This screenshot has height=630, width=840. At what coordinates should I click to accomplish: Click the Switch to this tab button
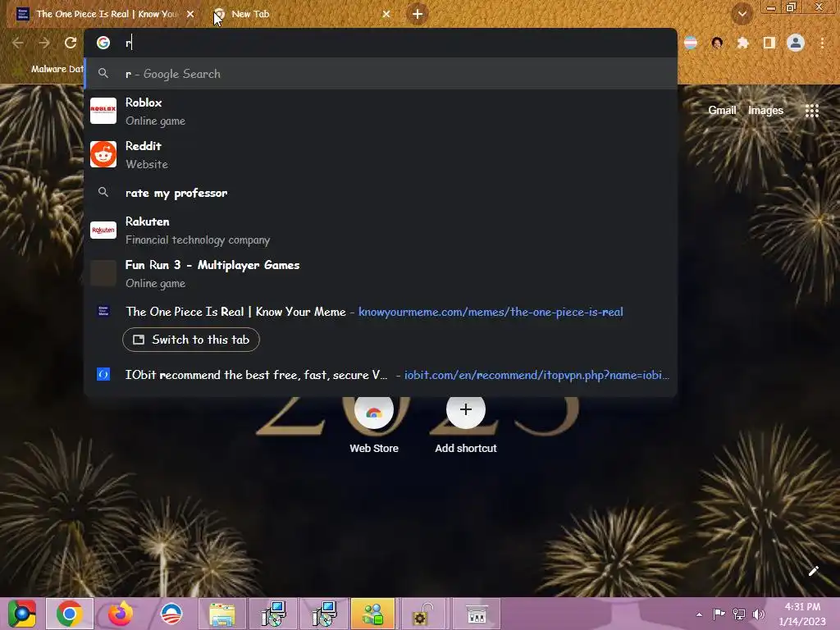coord(190,340)
